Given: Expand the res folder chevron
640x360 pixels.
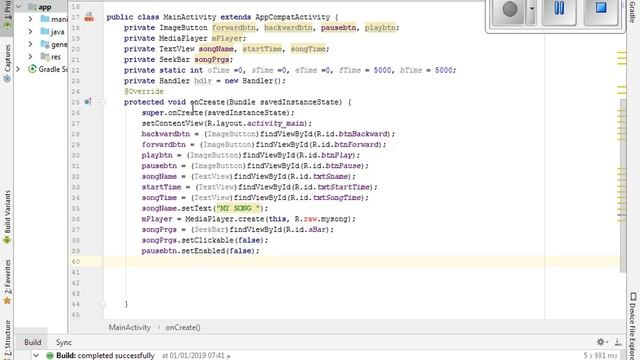Looking at the screenshot, I should [30, 57].
